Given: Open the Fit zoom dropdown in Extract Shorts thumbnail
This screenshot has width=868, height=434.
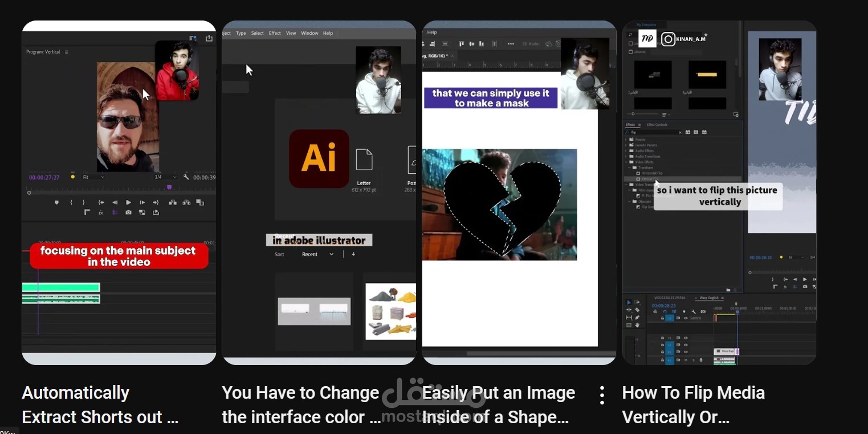Looking at the screenshot, I should pos(94,177).
